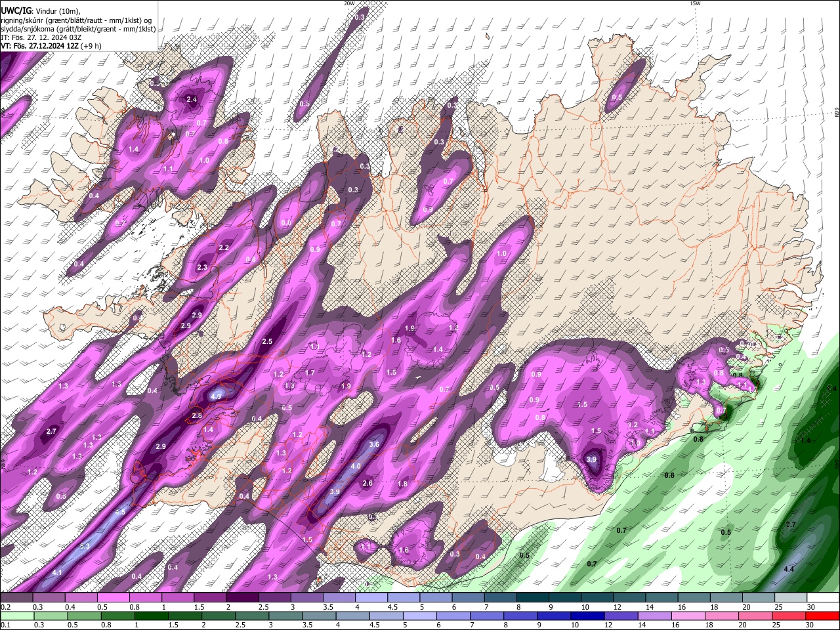Click the '20W' longitude label on top edge

[x=349, y=3]
